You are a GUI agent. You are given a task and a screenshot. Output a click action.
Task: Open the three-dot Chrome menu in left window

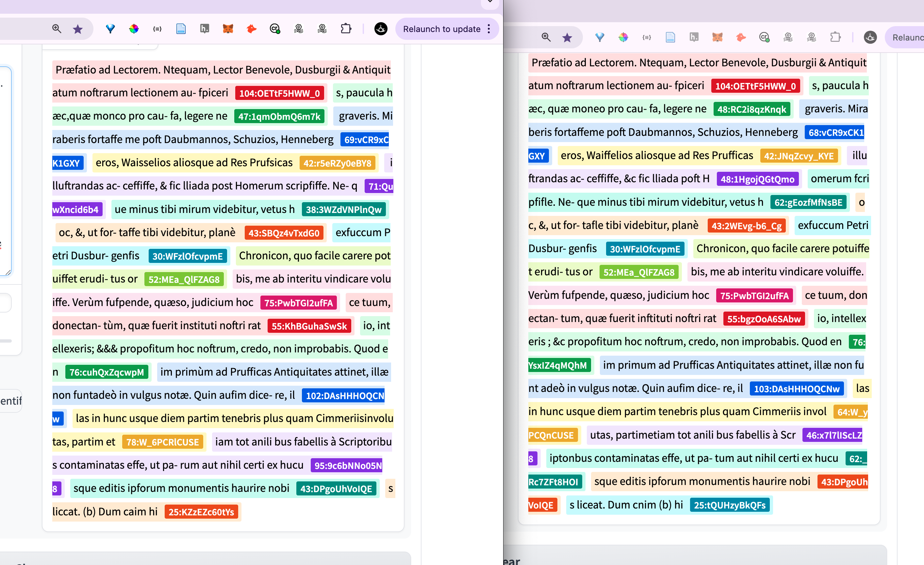489,29
